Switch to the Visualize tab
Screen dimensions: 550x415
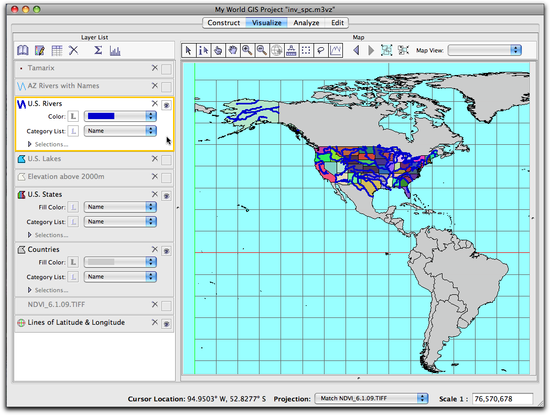tap(267, 23)
